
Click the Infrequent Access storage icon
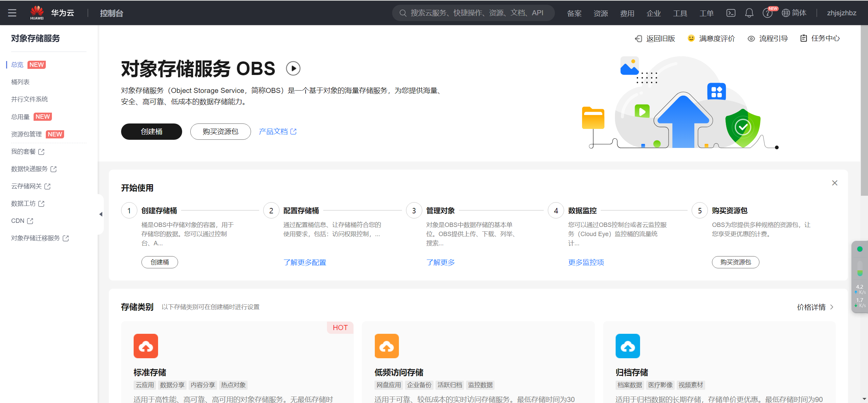tap(387, 346)
